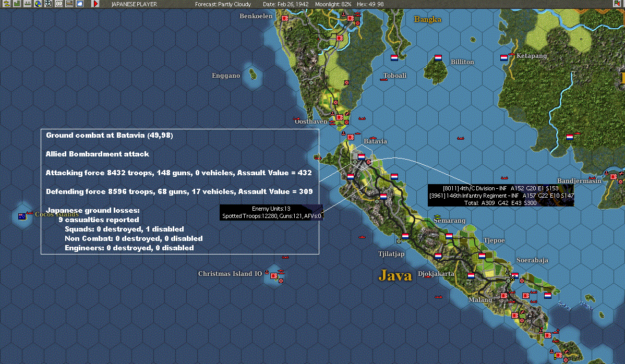Image resolution: width=625 pixels, height=364 pixels.
Task: Click 'Non Combat: 0 destroyed, 0 disabled' line
Action: tap(134, 238)
